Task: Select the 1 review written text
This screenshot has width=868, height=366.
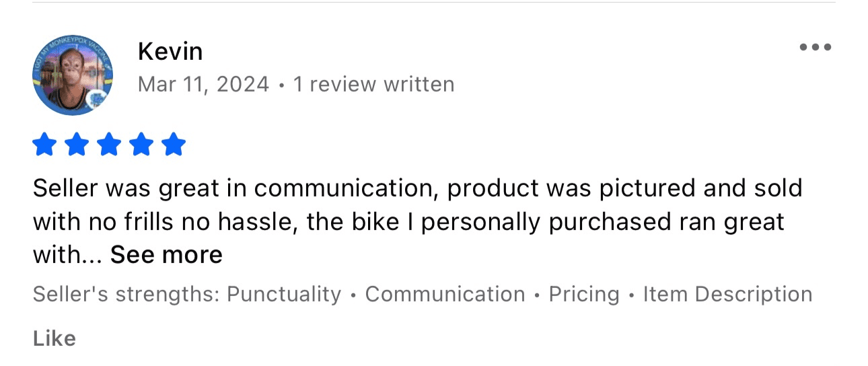Action: 373,85
